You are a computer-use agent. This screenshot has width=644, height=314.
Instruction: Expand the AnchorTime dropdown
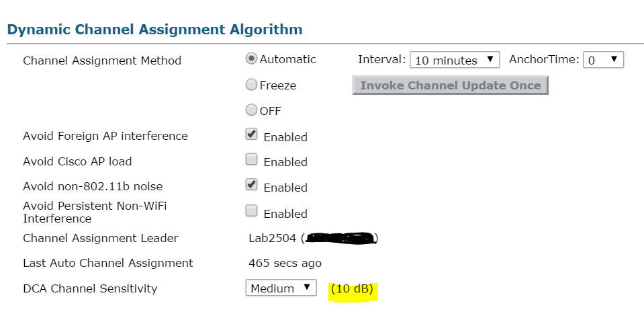[x=603, y=60]
